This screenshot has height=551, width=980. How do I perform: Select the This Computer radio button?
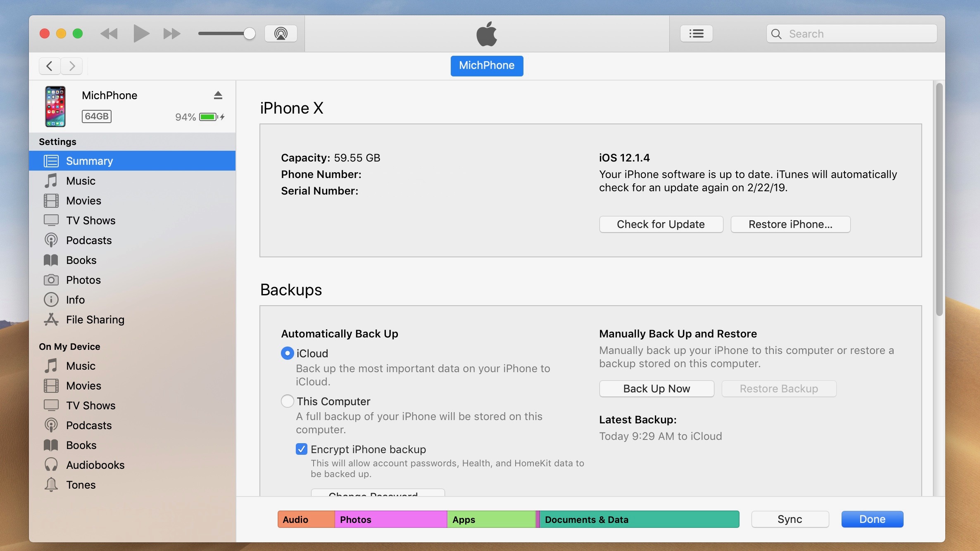pos(287,401)
